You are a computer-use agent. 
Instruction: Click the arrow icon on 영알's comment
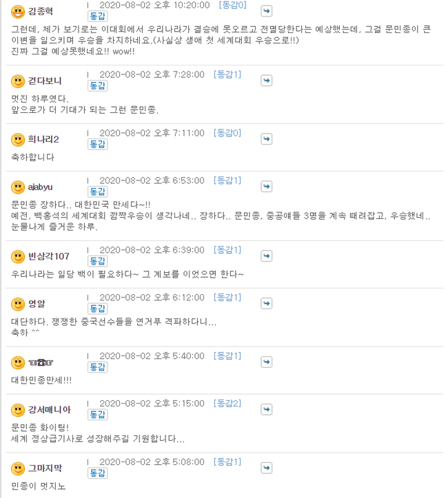click(x=267, y=304)
